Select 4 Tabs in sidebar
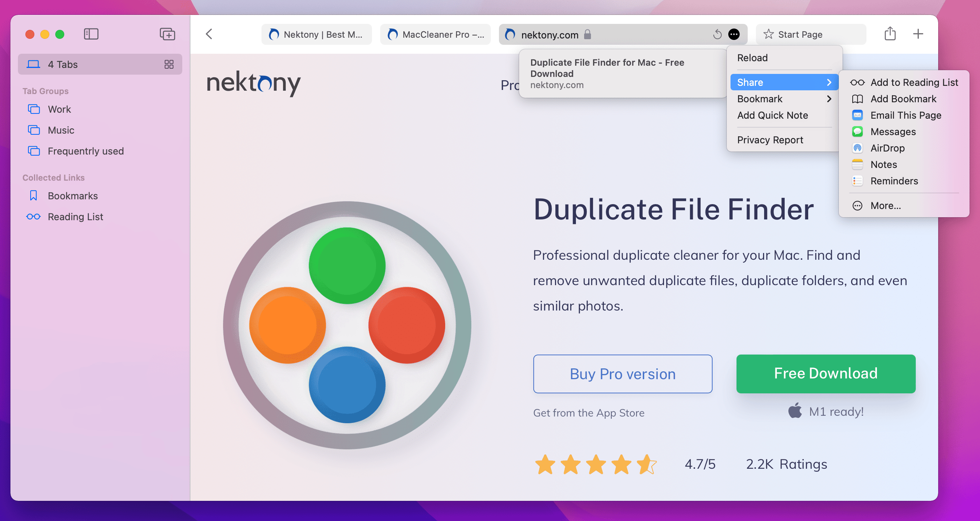Screen dimensions: 980x521 [100, 64]
